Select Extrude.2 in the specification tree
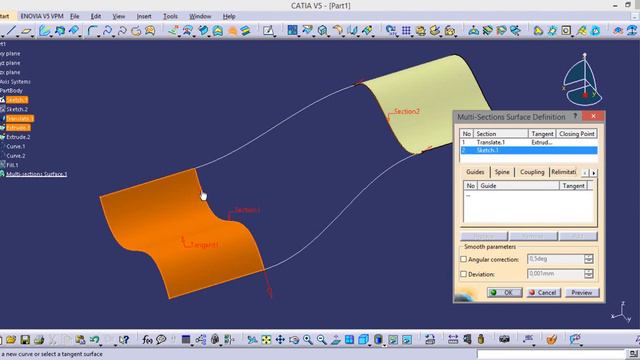This screenshot has height=360, width=640. tap(18, 137)
